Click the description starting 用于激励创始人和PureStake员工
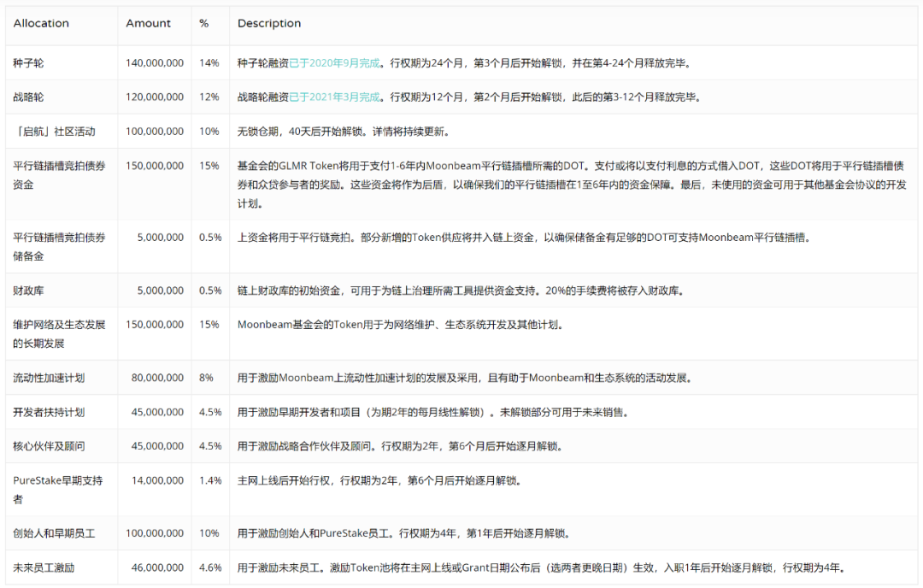This screenshot has height=588, width=923. [404, 533]
